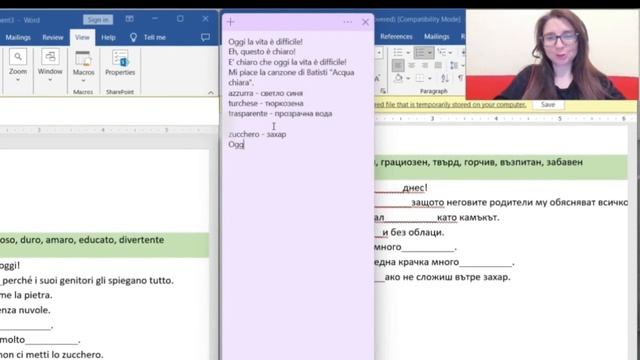Open the Comments icon in left Word window

click(205, 37)
